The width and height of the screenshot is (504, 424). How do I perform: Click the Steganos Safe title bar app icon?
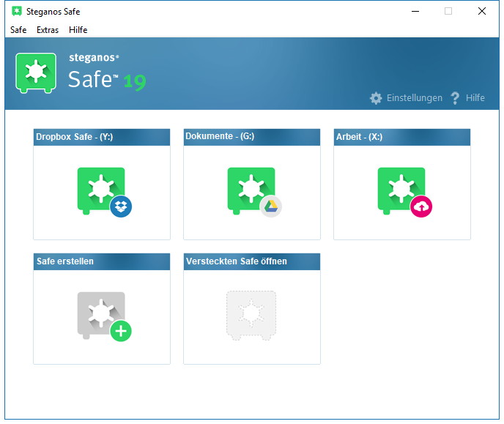17,11
